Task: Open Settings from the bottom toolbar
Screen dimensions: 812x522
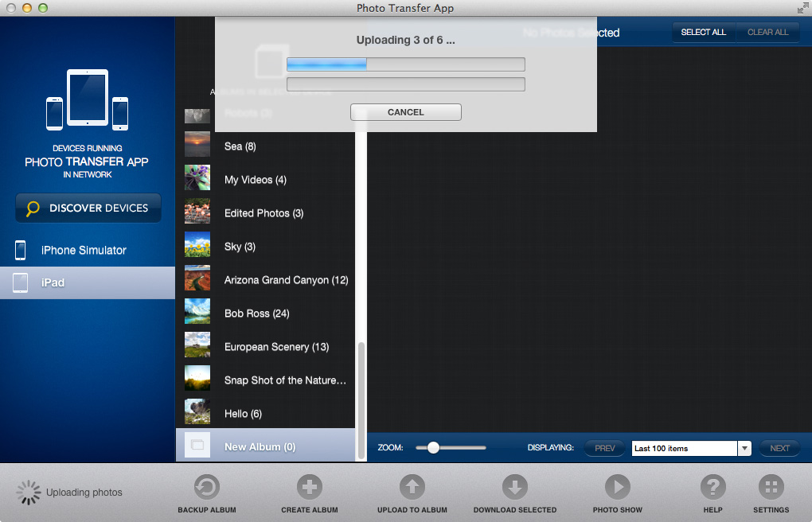Action: 771,488
